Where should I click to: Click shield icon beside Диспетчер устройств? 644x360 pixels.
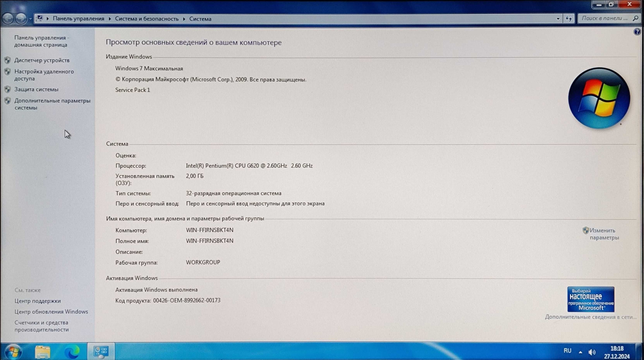8,60
